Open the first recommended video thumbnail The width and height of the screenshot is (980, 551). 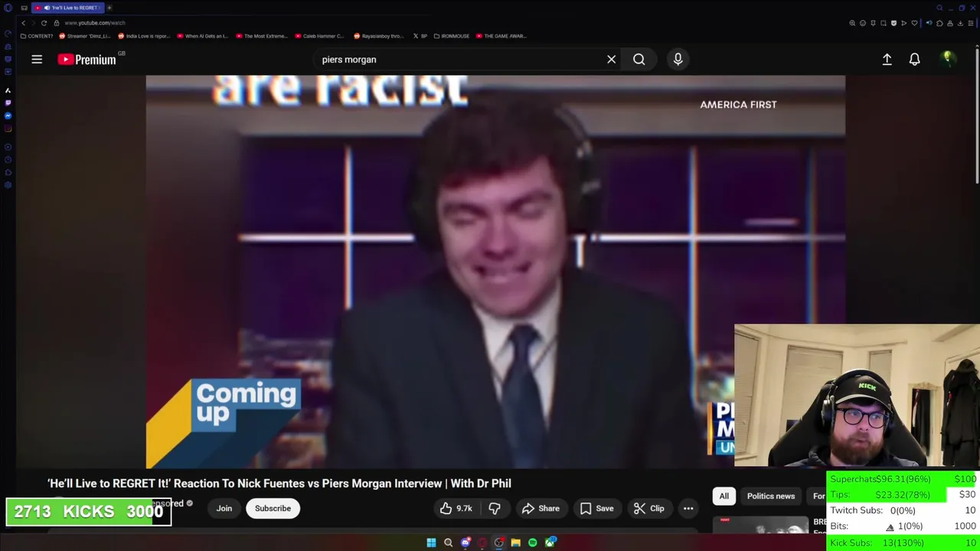coord(760,524)
